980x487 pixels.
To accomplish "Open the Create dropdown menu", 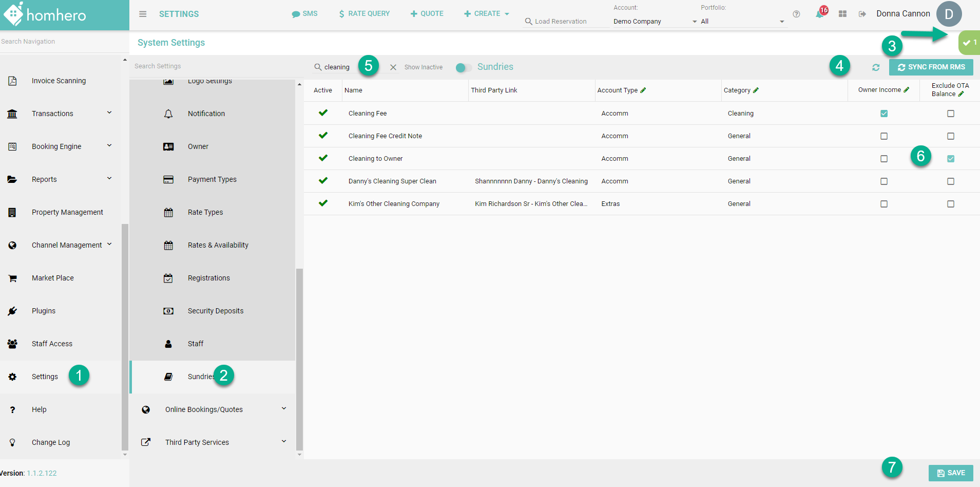I will 486,14.
